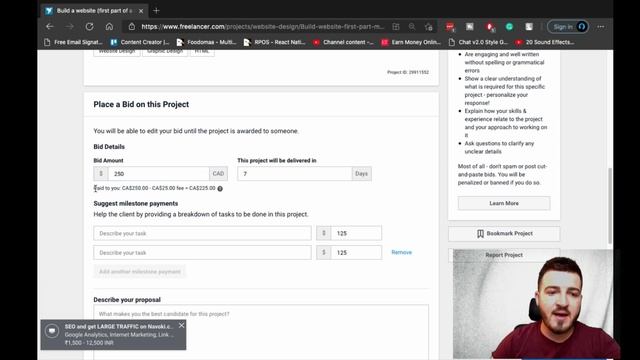Click the Graphic Design skill tag

(165, 52)
